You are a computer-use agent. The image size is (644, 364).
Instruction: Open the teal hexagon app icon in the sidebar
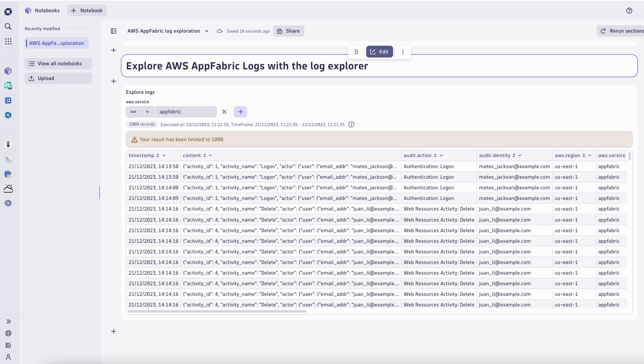tap(8, 115)
